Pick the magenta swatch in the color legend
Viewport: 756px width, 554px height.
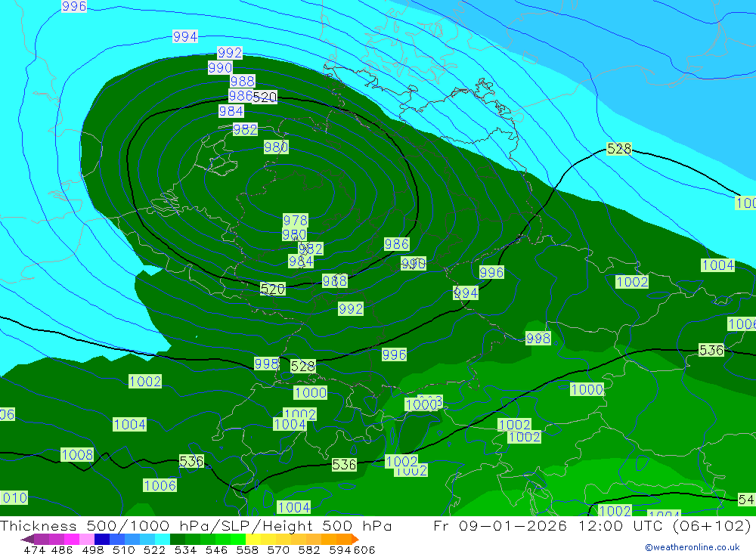pyautogui.click(x=72, y=539)
